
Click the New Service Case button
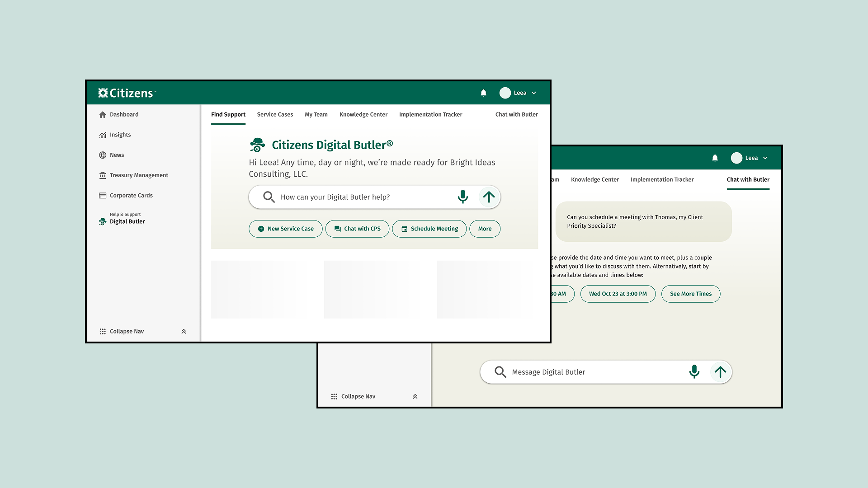[x=285, y=229]
